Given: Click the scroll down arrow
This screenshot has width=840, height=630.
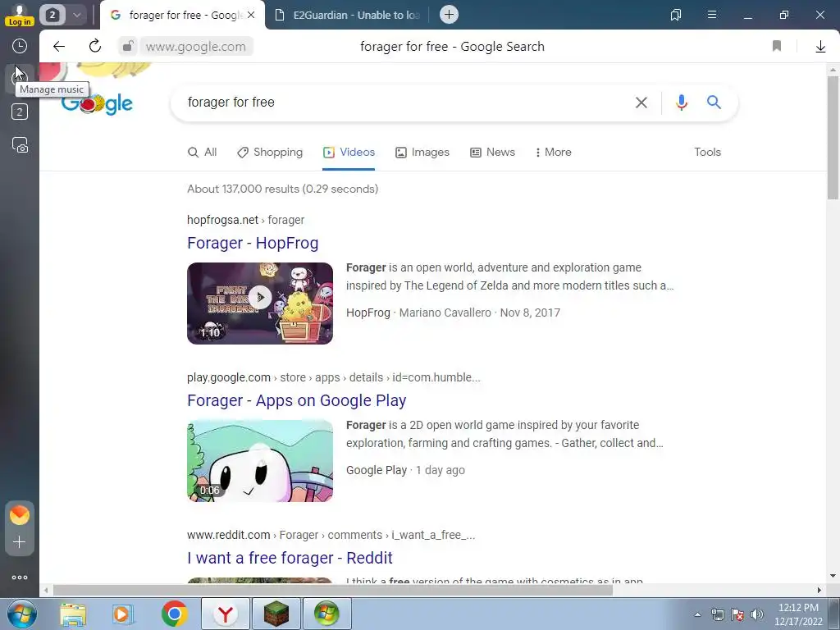Looking at the screenshot, I should click(833, 577).
